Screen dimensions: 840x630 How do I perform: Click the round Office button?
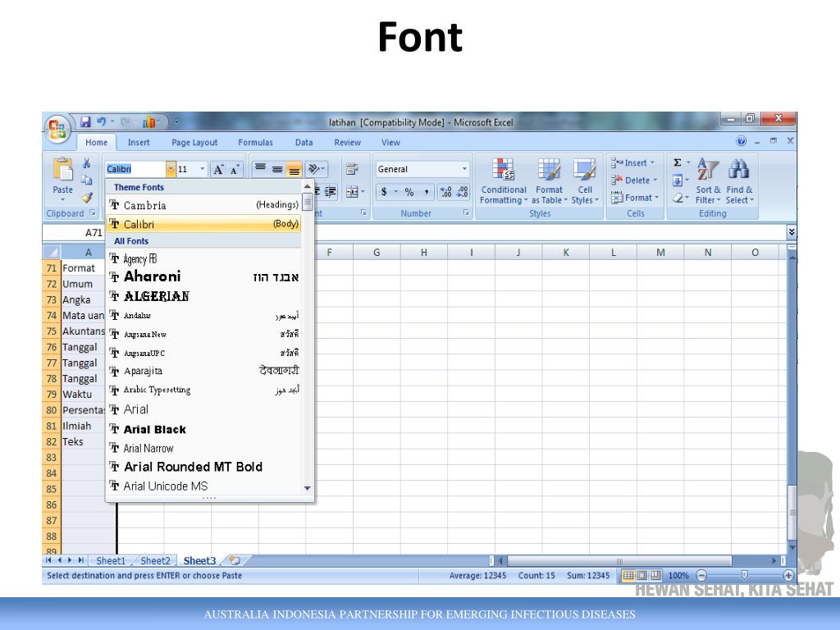57,129
